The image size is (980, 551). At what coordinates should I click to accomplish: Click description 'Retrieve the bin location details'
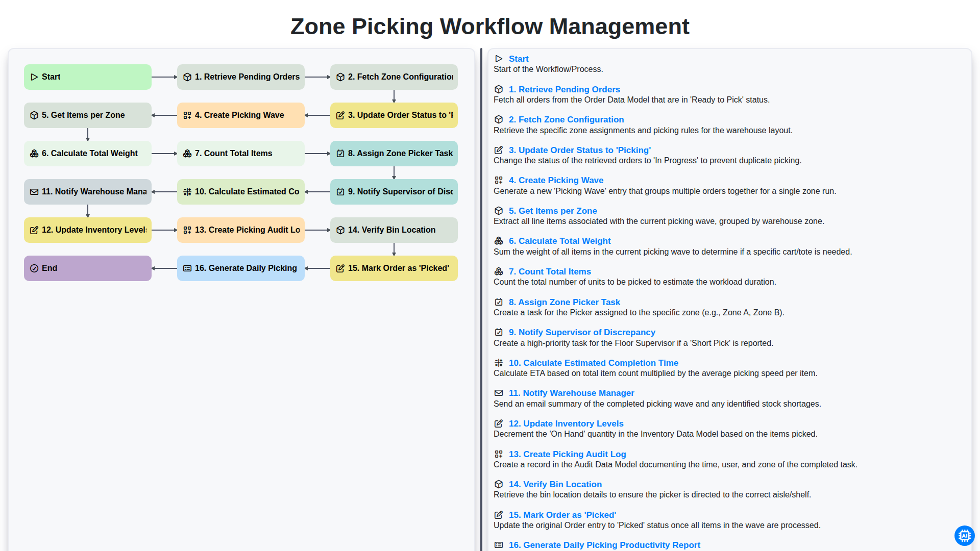(x=652, y=494)
